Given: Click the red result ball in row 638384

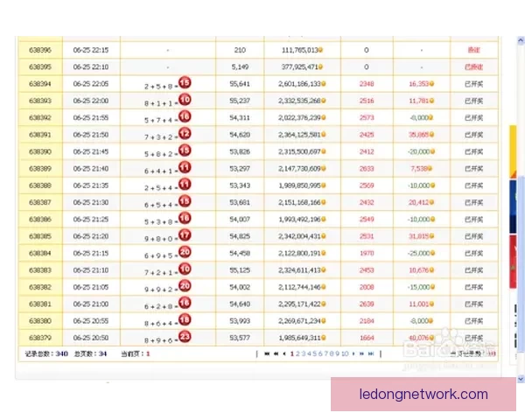Looking at the screenshot, I should click(185, 252).
